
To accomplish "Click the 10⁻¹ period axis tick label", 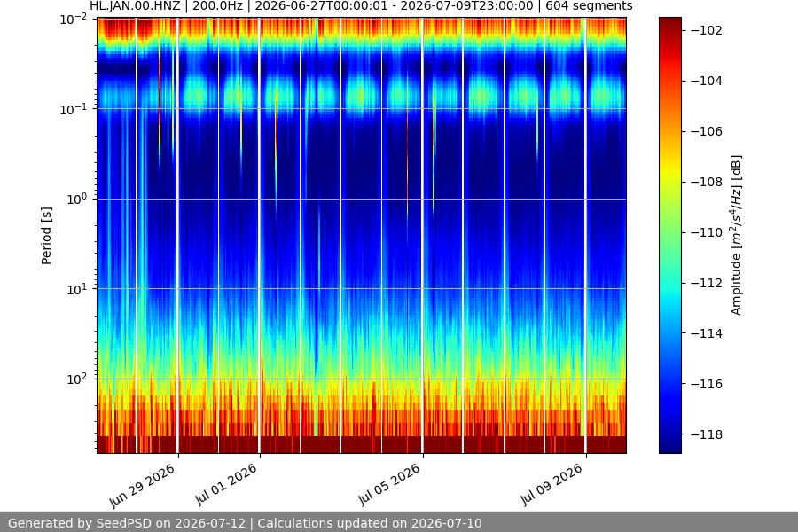I will pyautogui.click(x=74, y=109).
